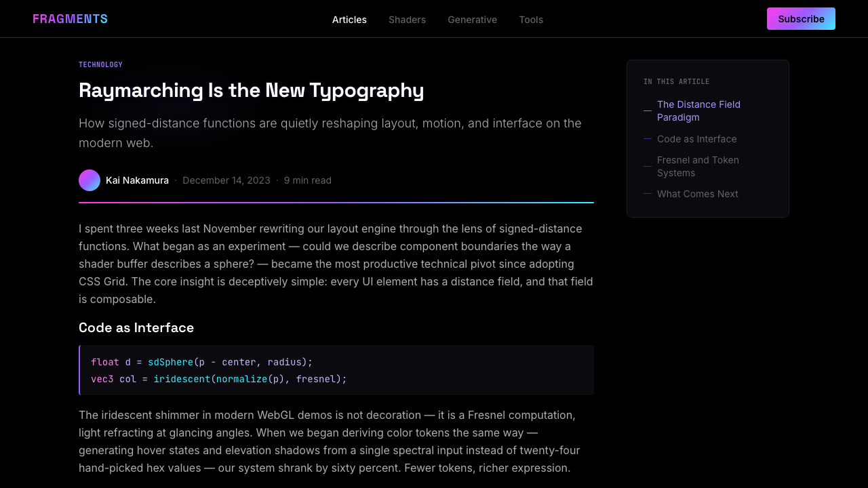Click the sdSphere code line
The image size is (868, 488).
pyautogui.click(x=202, y=362)
